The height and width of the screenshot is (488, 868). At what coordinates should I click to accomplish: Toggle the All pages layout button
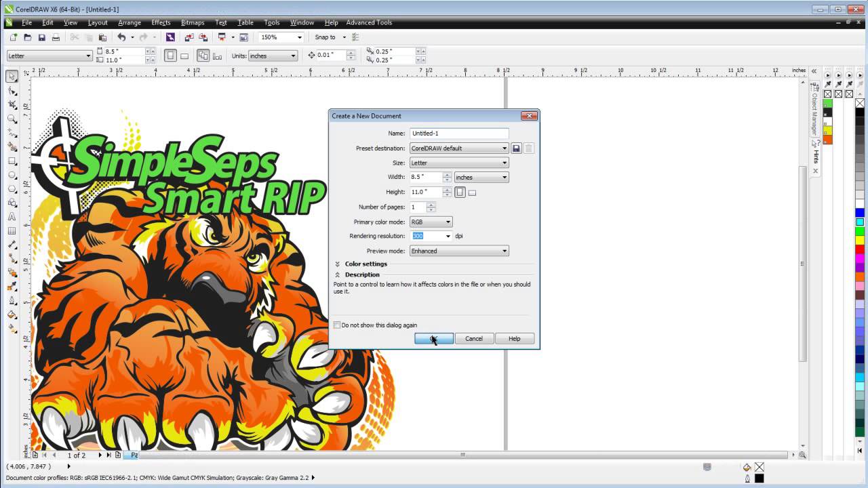coord(203,56)
